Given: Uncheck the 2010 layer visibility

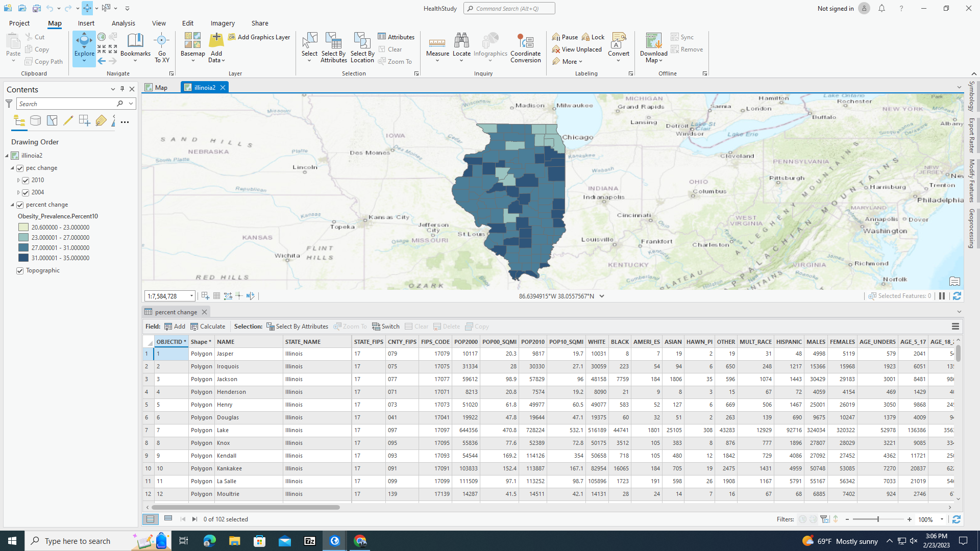Looking at the screenshot, I should [x=26, y=180].
